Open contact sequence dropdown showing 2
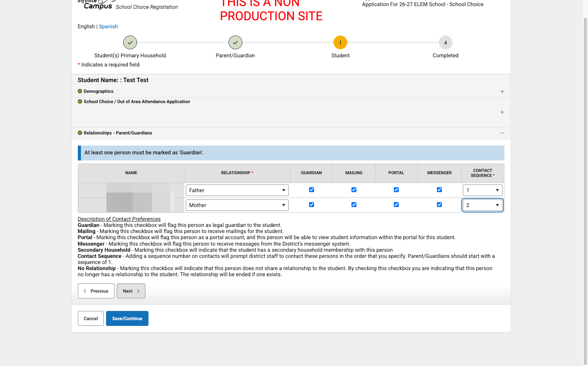Image resolution: width=588 pixels, height=366 pixels. point(482,205)
